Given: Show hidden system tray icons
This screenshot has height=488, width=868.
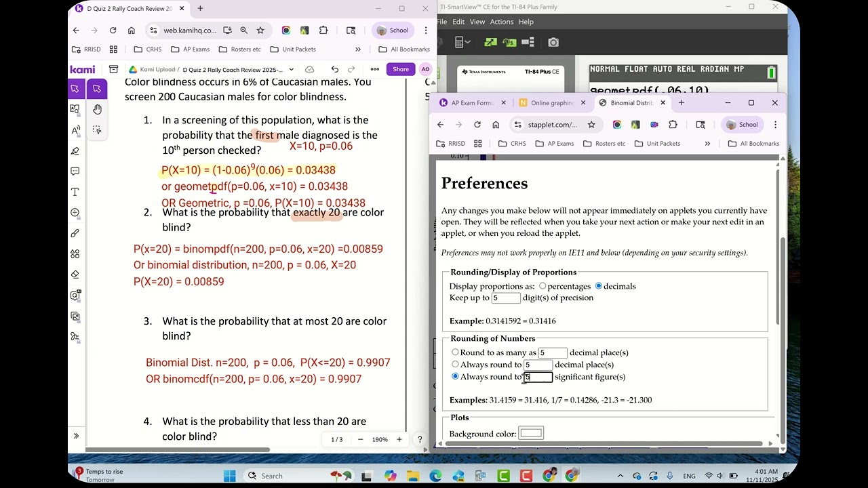Looking at the screenshot, I should tap(621, 476).
